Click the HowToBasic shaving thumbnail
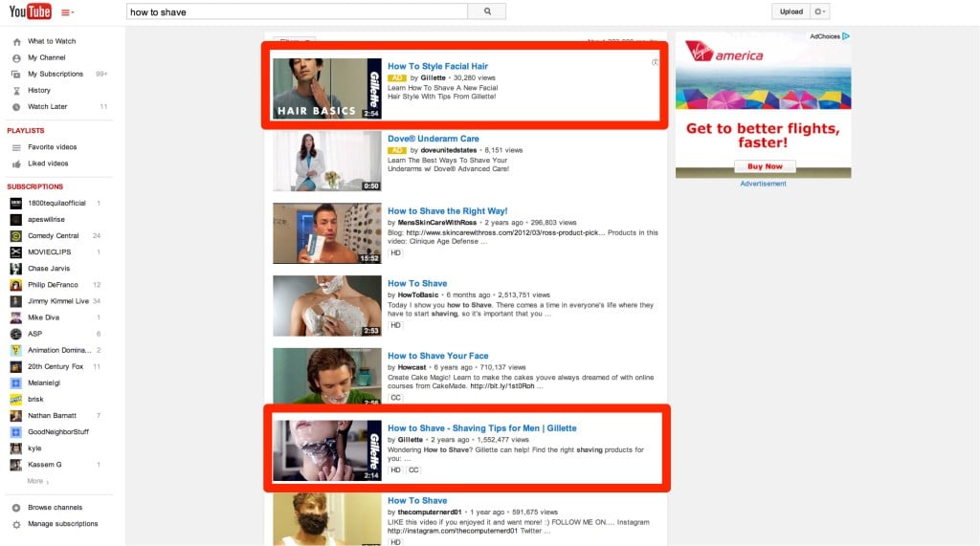The width and height of the screenshot is (980, 546). click(327, 306)
